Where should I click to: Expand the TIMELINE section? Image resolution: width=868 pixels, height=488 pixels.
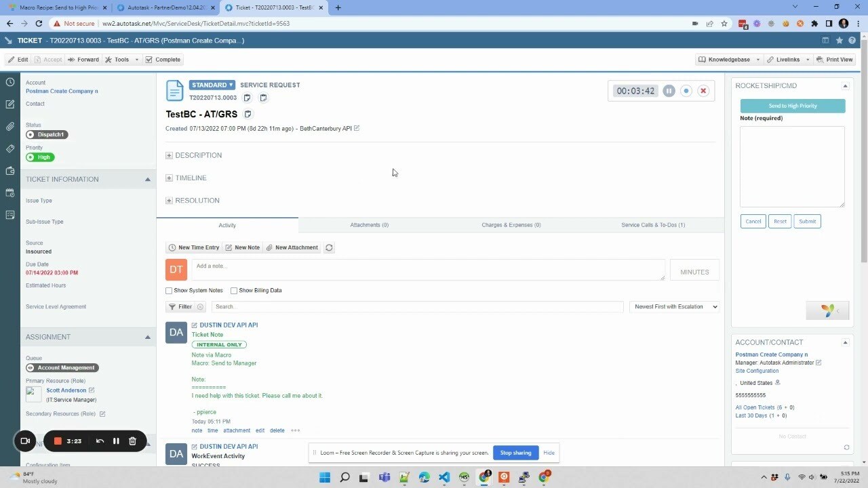[169, 178]
